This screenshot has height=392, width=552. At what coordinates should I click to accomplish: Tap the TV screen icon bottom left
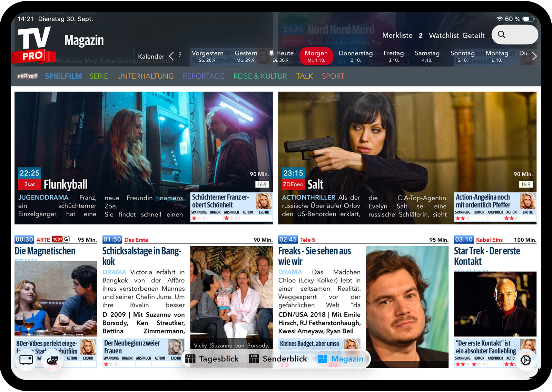tap(26, 360)
